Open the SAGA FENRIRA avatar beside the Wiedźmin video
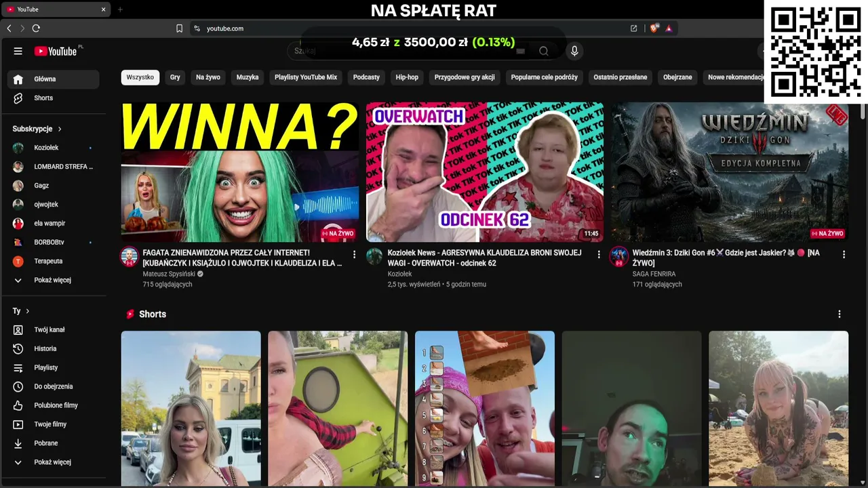This screenshot has height=488, width=868. pos(619,256)
